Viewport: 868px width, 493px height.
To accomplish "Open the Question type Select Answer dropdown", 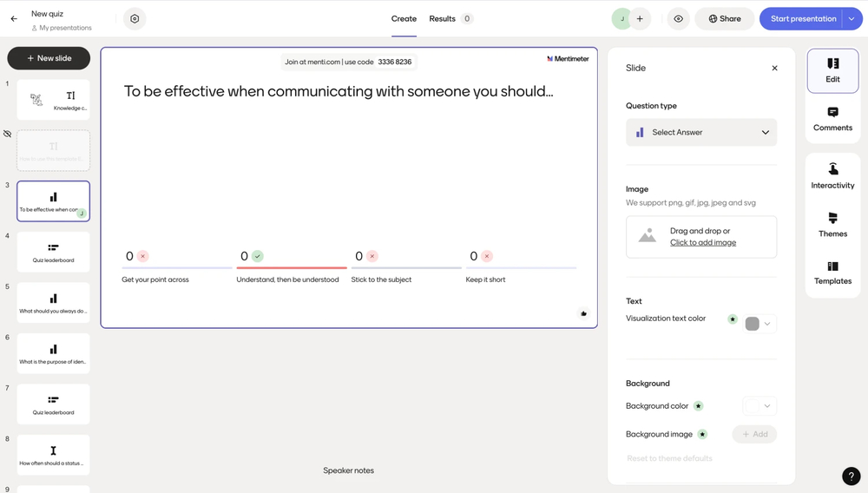I will pos(700,132).
